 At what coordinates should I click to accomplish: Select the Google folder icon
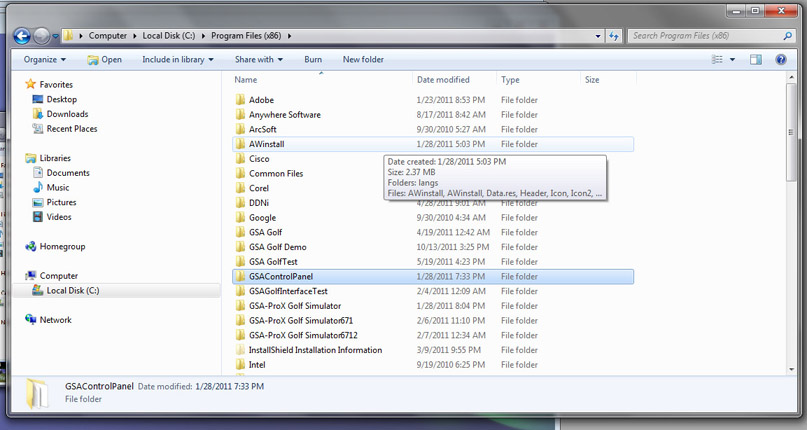pyautogui.click(x=240, y=217)
